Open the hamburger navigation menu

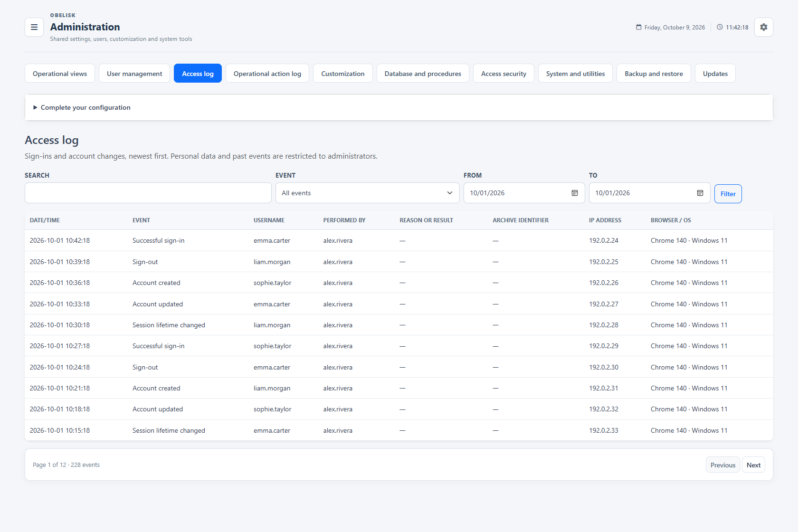[x=34, y=27]
